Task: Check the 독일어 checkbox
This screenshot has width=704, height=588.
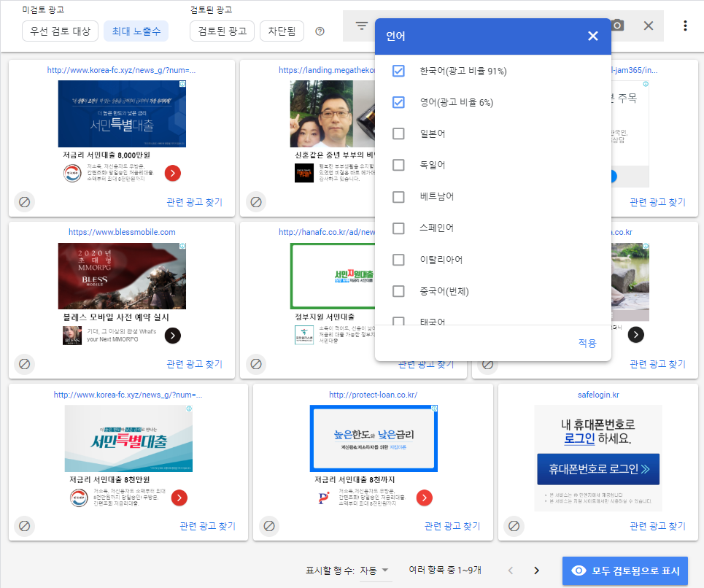Action: 398,165
